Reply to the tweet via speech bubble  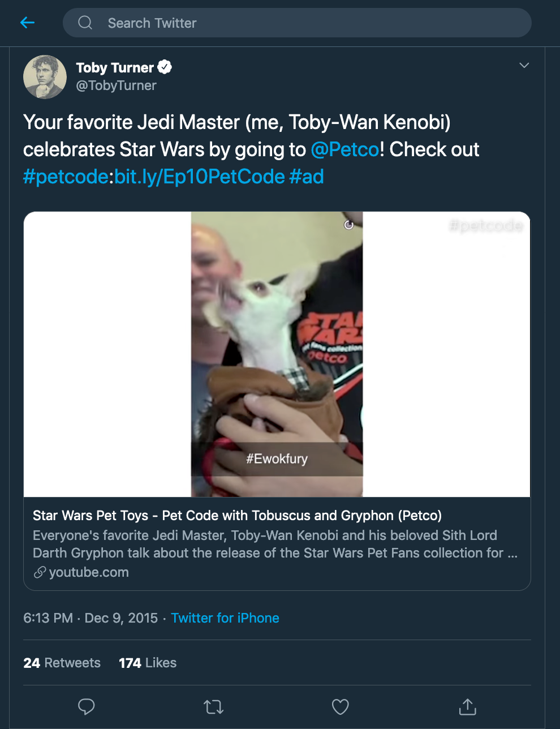pos(86,706)
